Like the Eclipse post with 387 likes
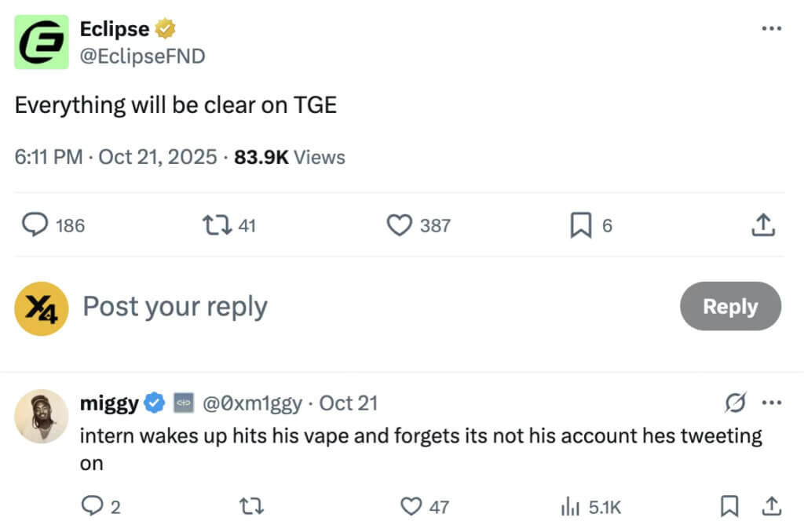 [400, 225]
